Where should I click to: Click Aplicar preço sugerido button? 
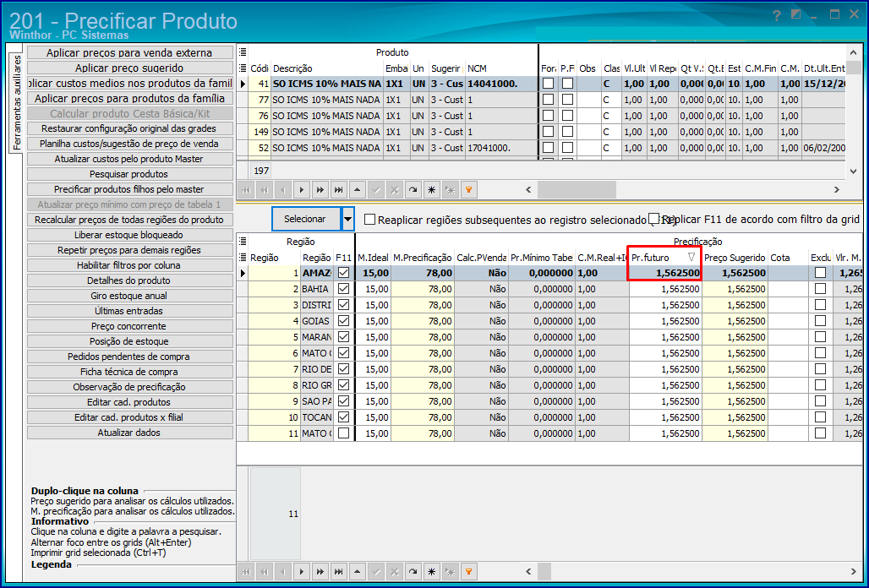(129, 68)
